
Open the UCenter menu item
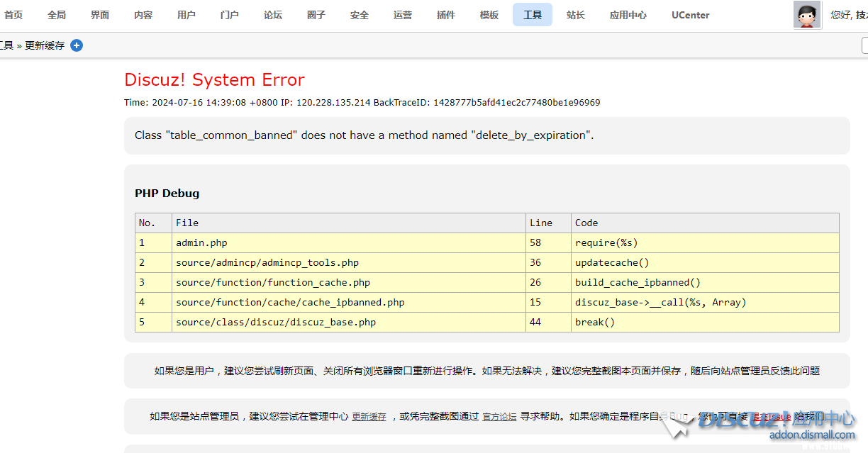pyautogui.click(x=691, y=15)
